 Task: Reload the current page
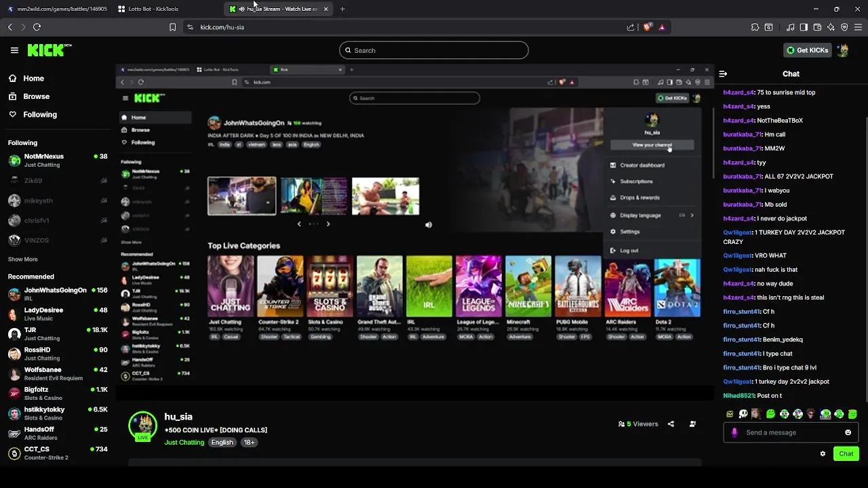pyautogui.click(x=37, y=27)
